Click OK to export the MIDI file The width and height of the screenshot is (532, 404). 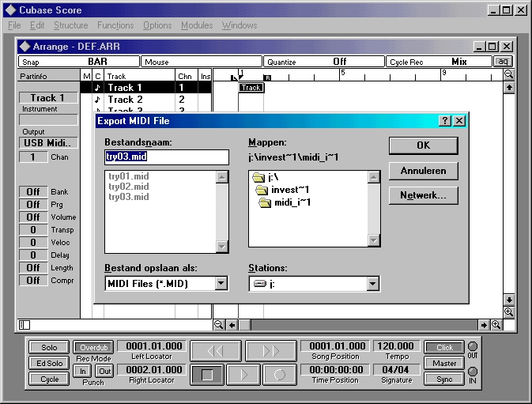(x=423, y=146)
